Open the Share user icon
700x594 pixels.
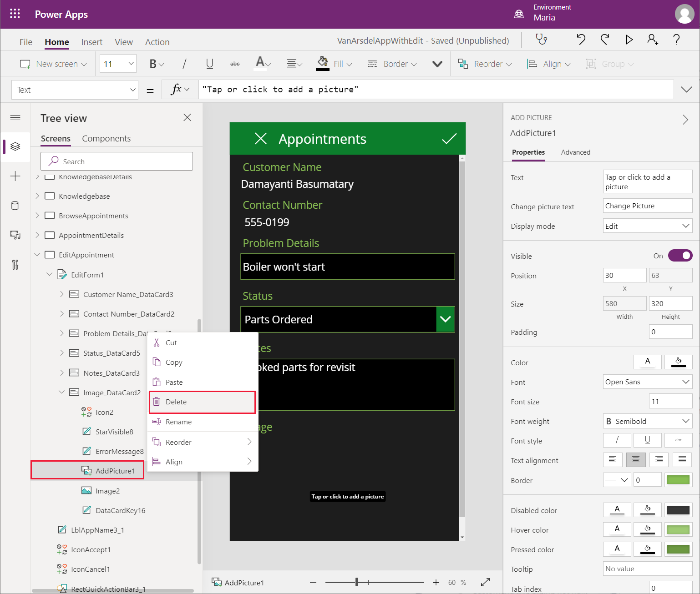tap(653, 40)
